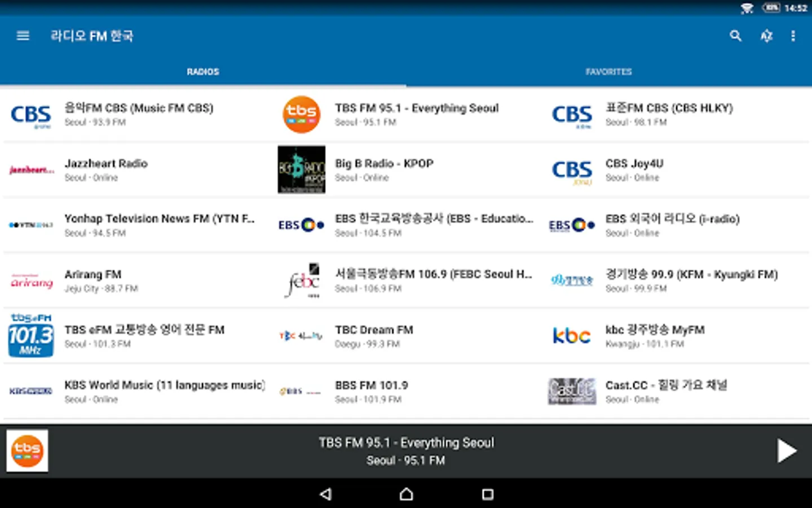Tap the Android back navigation button
This screenshot has height=508, width=812.
point(325,494)
